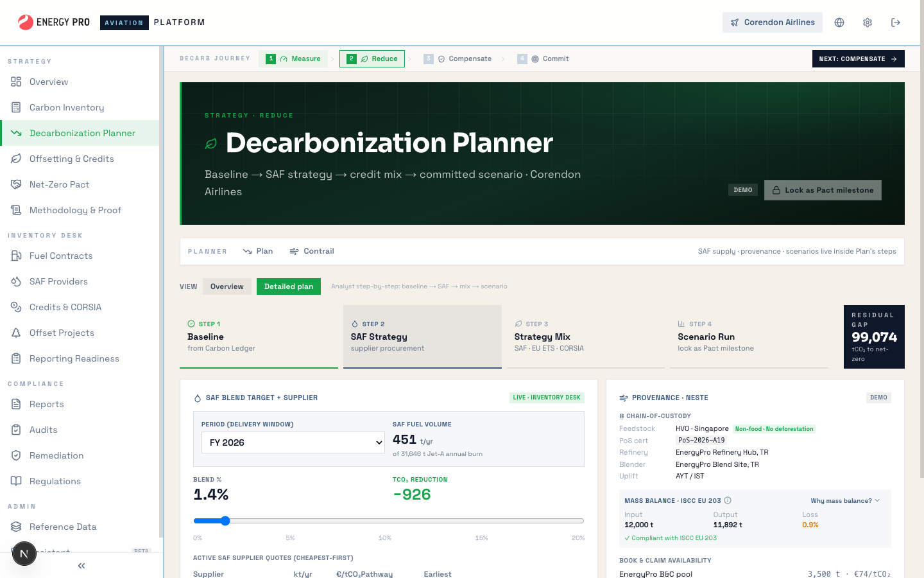Viewport: 924px width, 578px height.
Task: Click the Live · Inventory Desk badge
Action: pos(547,398)
